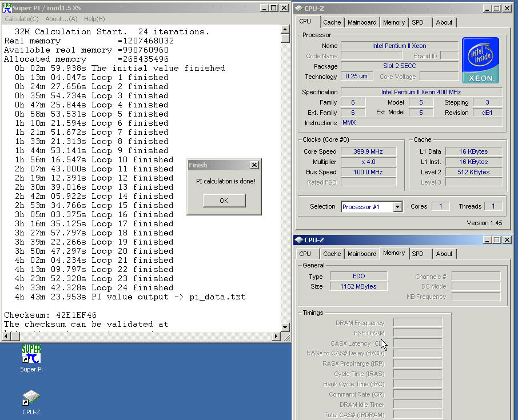Click the Super PI horizontal scroll right arrow
The image size is (518, 420).
tap(276, 337)
